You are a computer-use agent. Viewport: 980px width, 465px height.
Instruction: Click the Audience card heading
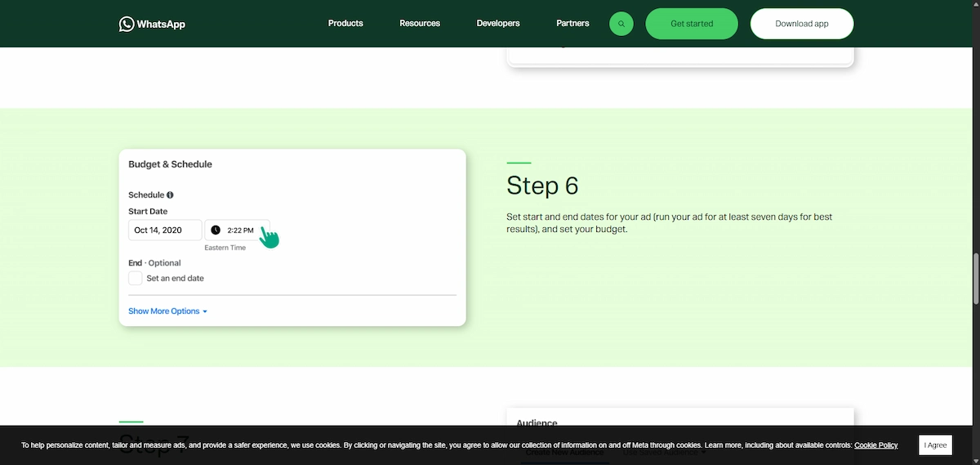pos(537,423)
